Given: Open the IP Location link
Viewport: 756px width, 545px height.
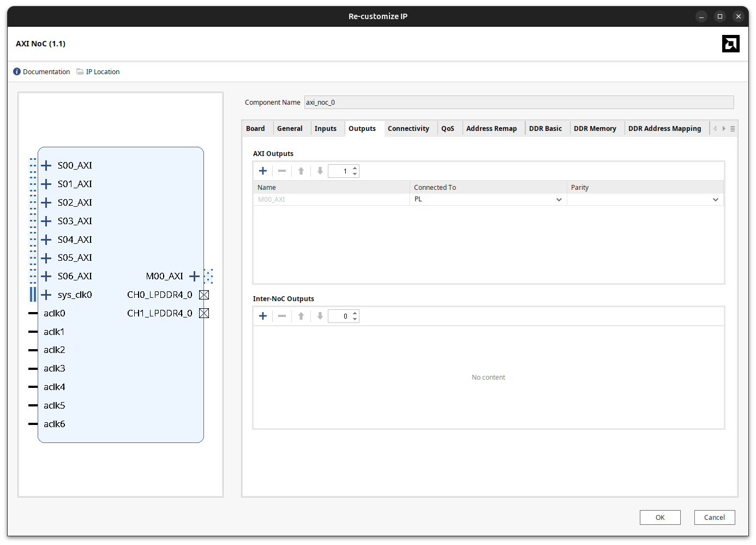Looking at the screenshot, I should 103,71.
